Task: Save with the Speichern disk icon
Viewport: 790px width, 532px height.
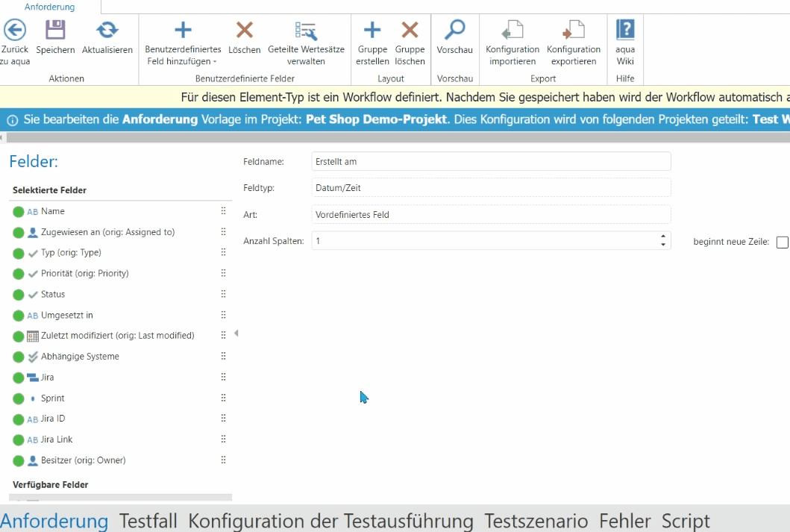Action: click(x=55, y=31)
